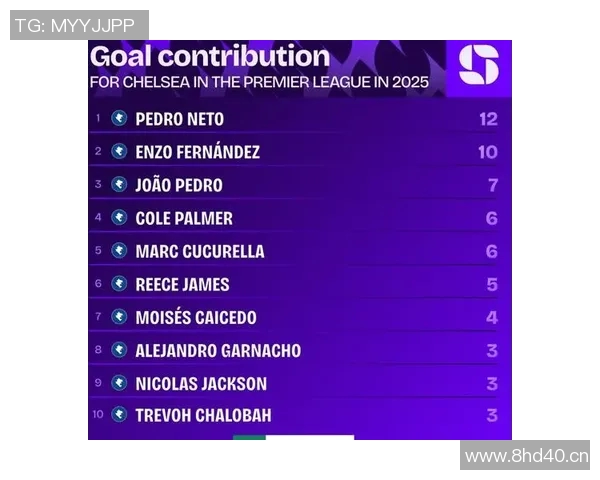
Task: Click the Chelsea badge beside Enzo Fernández
Action: 119,152
